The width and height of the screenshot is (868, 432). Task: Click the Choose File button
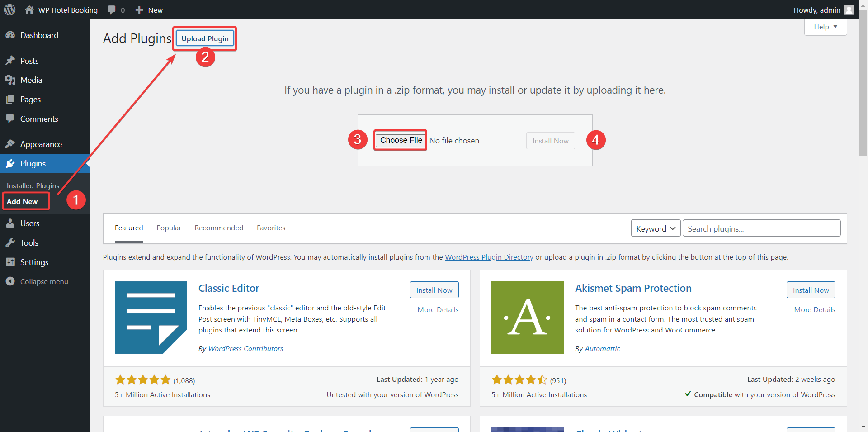pyautogui.click(x=401, y=140)
